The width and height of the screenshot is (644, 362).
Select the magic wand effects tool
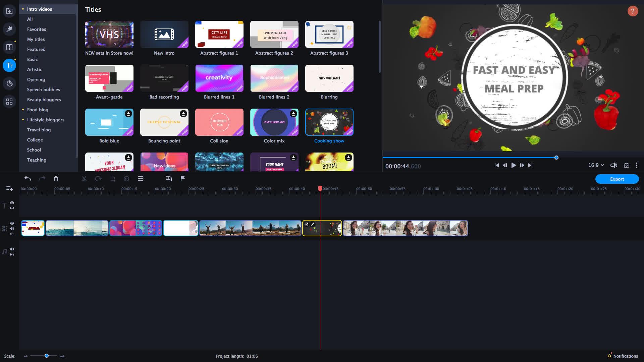(x=9, y=29)
